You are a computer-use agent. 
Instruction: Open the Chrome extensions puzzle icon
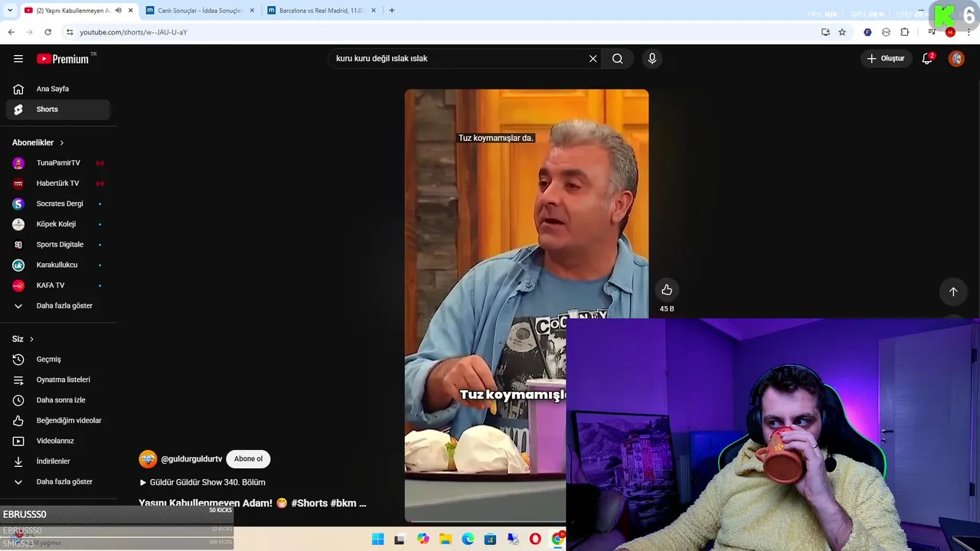pyautogui.click(x=904, y=32)
